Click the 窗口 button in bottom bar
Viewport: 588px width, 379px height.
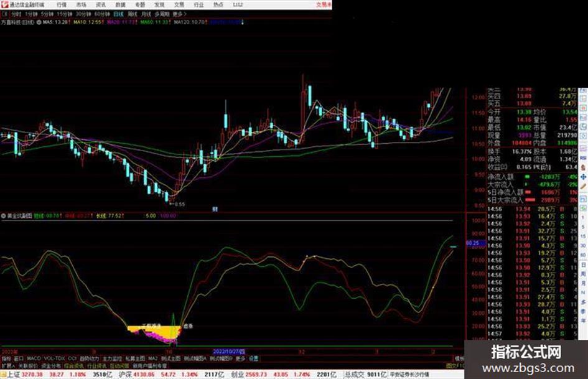(19, 358)
